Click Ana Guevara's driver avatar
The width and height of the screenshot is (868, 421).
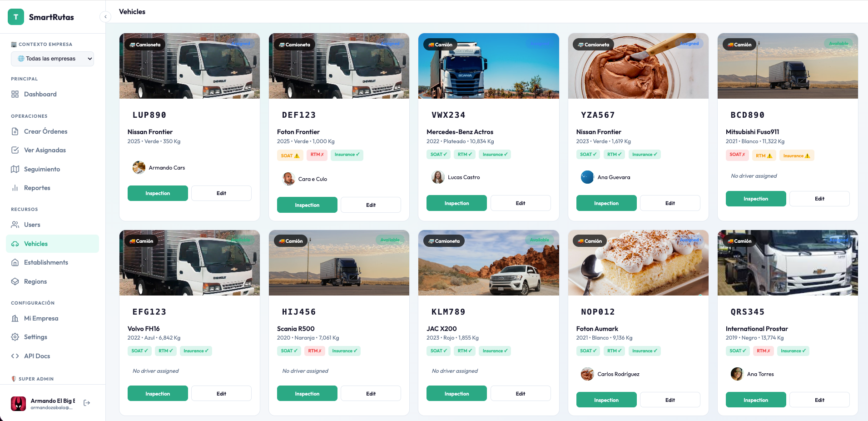tap(587, 177)
